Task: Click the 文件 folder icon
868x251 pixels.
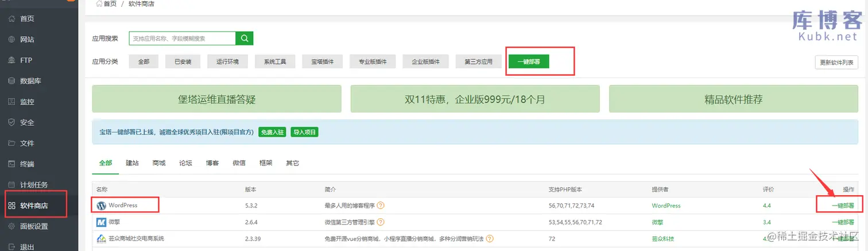Action: [11, 143]
